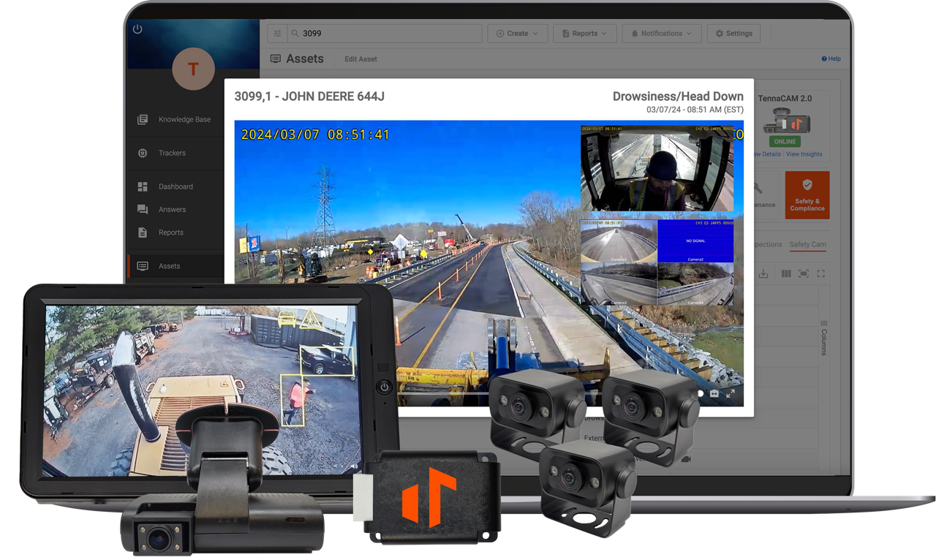Switch to the Edit Asset tab
This screenshot has width=936, height=560.
[x=361, y=59]
